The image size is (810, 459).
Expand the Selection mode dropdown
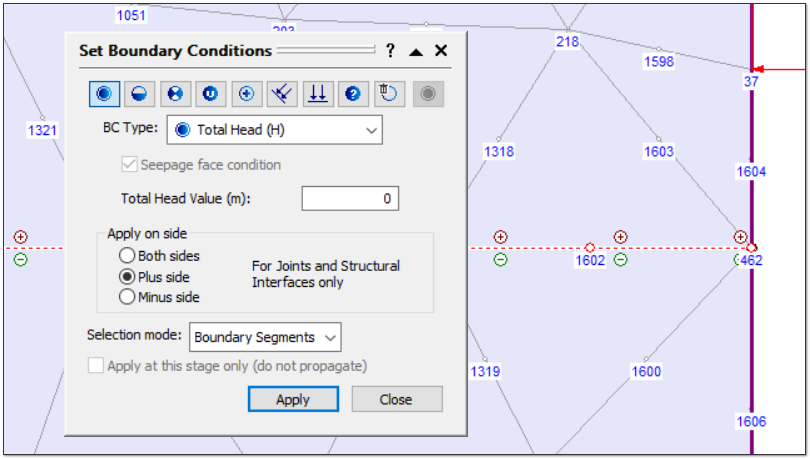pos(264,337)
